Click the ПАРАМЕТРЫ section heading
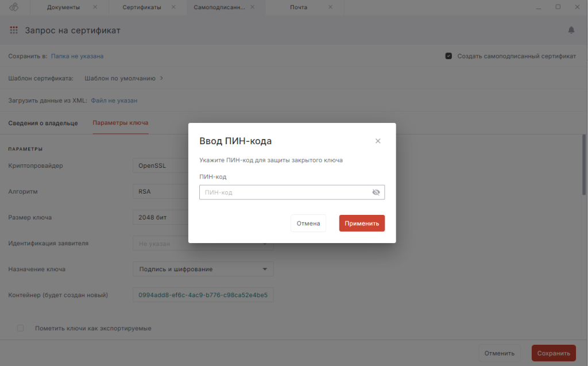Viewport: 588px width, 366px height. pyautogui.click(x=25, y=149)
